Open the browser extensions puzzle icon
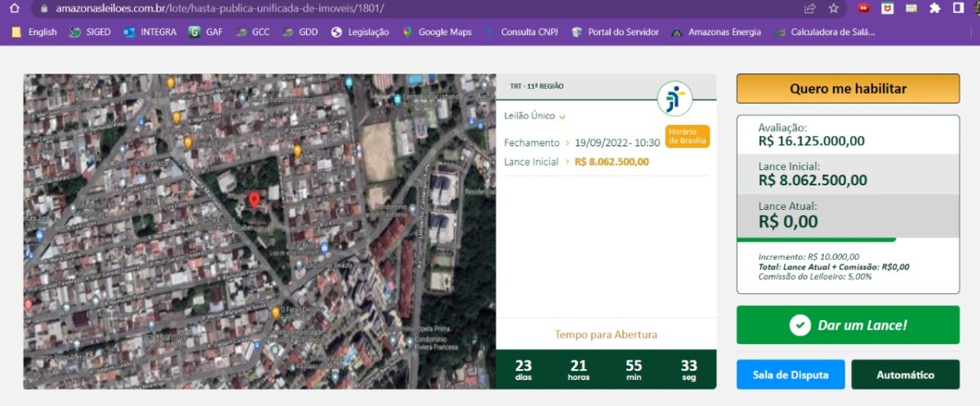The width and height of the screenshot is (980, 406). pyautogui.click(x=934, y=8)
